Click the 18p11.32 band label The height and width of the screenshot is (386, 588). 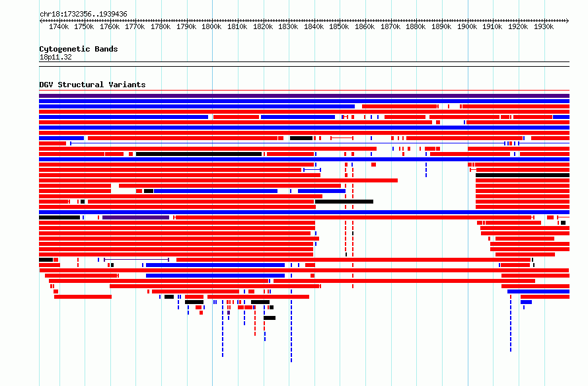(55, 57)
